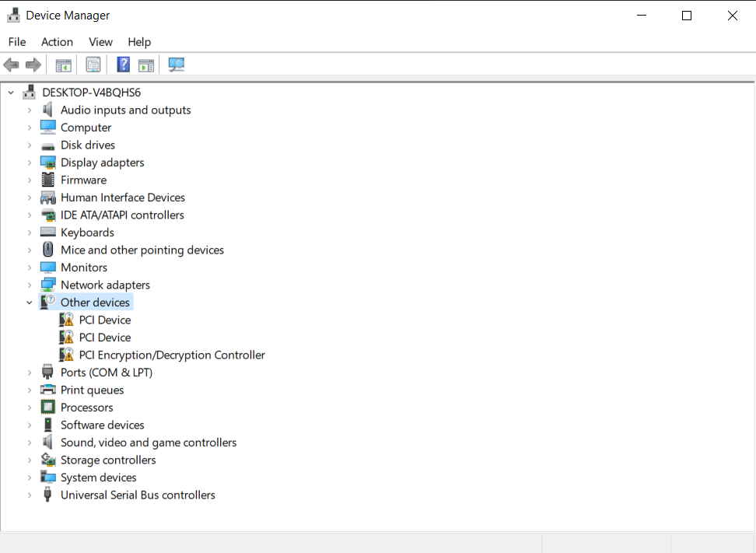The height and width of the screenshot is (553, 756).
Task: Click the System devices folder icon
Action: click(x=47, y=478)
